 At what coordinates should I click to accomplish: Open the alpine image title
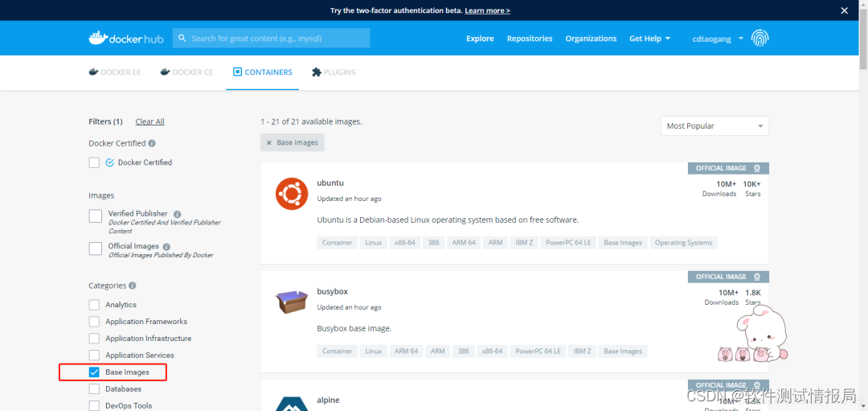(x=328, y=400)
